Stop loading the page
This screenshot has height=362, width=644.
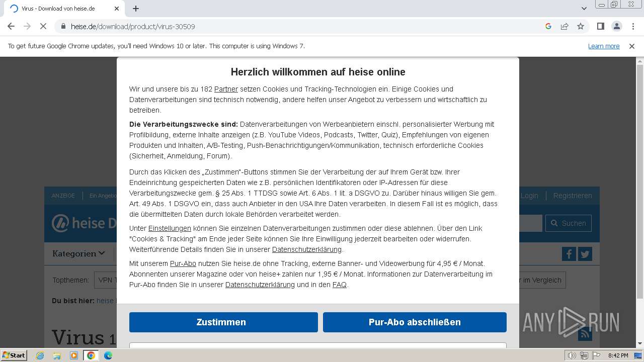43,26
